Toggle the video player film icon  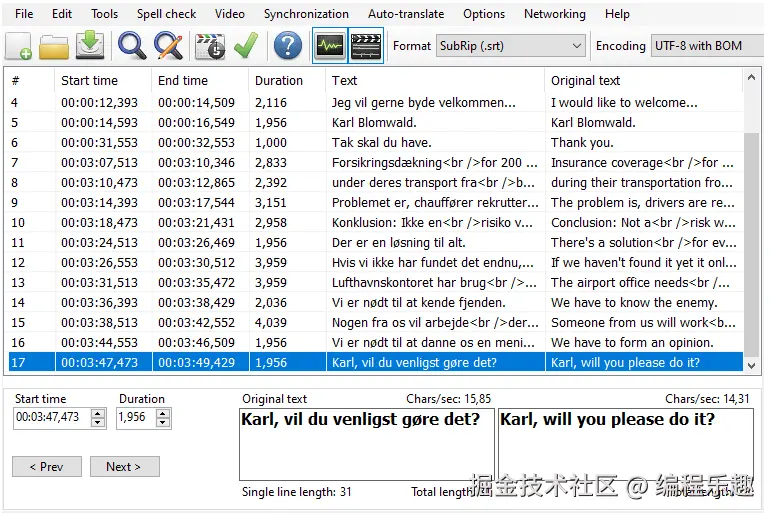(x=366, y=46)
